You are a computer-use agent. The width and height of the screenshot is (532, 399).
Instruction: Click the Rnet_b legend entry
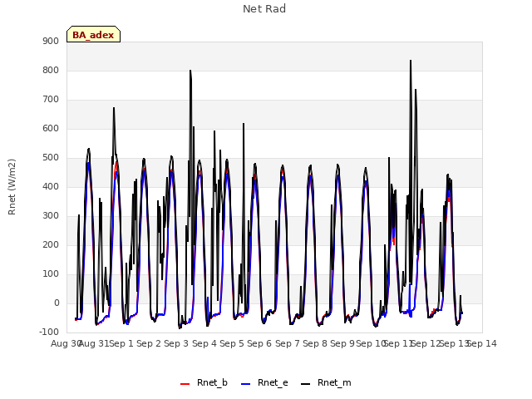[x=204, y=382]
